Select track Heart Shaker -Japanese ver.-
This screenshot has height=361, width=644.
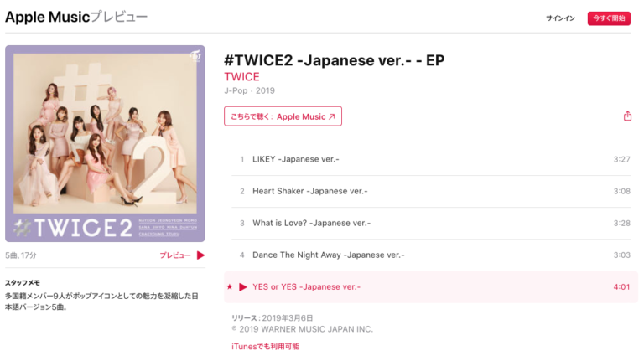tap(431, 191)
